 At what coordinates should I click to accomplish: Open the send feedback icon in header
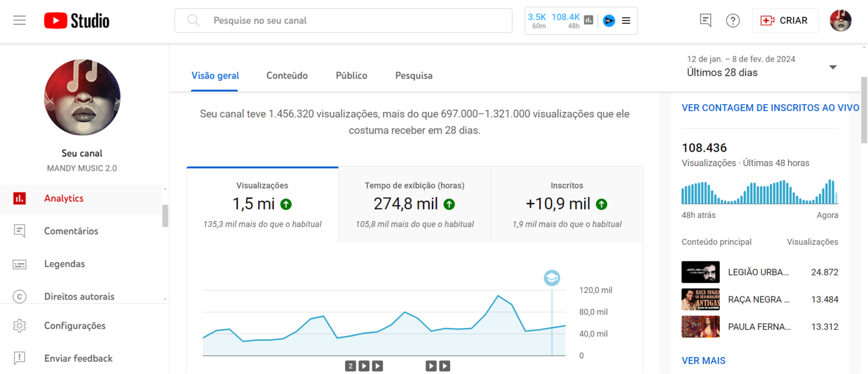point(705,21)
